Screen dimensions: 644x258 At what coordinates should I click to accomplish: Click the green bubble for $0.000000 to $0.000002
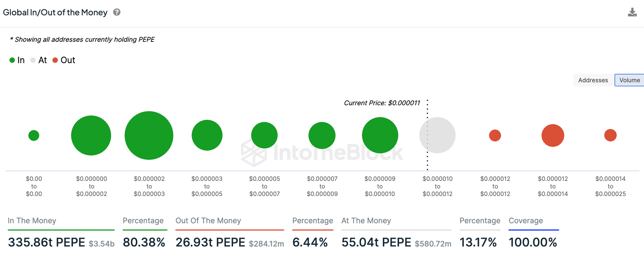[x=91, y=135]
